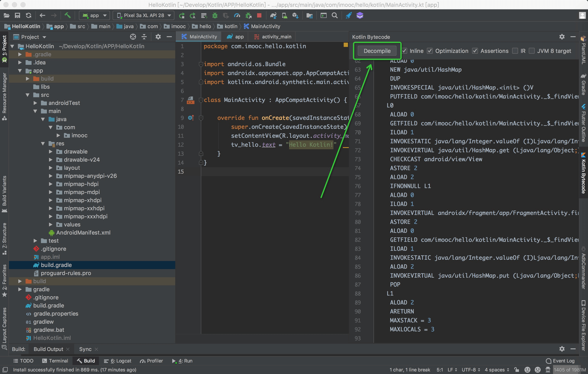588x374 pixels.
Task: Open the Pixel 3a XL API 28 device dropdown
Action: coord(143,16)
